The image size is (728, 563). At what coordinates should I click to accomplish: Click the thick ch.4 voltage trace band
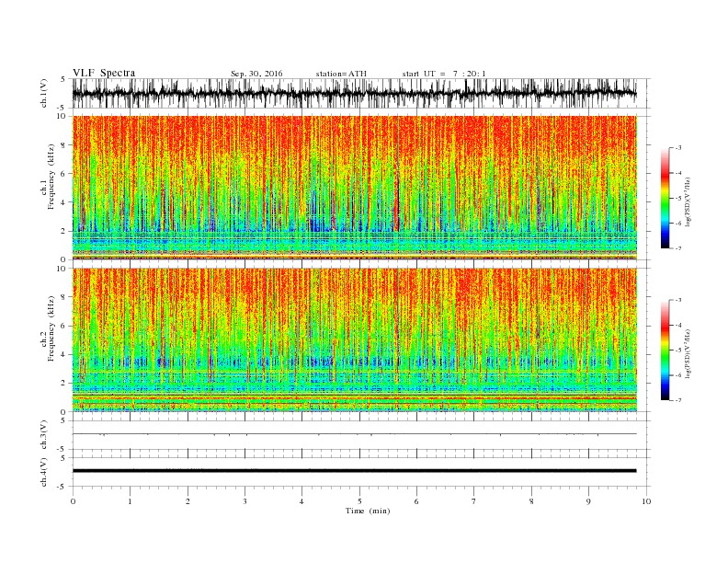click(354, 471)
